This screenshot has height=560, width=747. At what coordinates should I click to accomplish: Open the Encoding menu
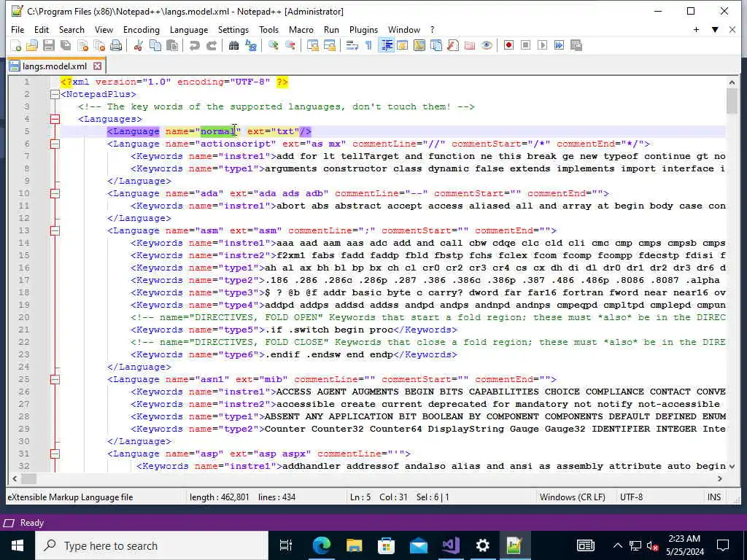(142, 29)
